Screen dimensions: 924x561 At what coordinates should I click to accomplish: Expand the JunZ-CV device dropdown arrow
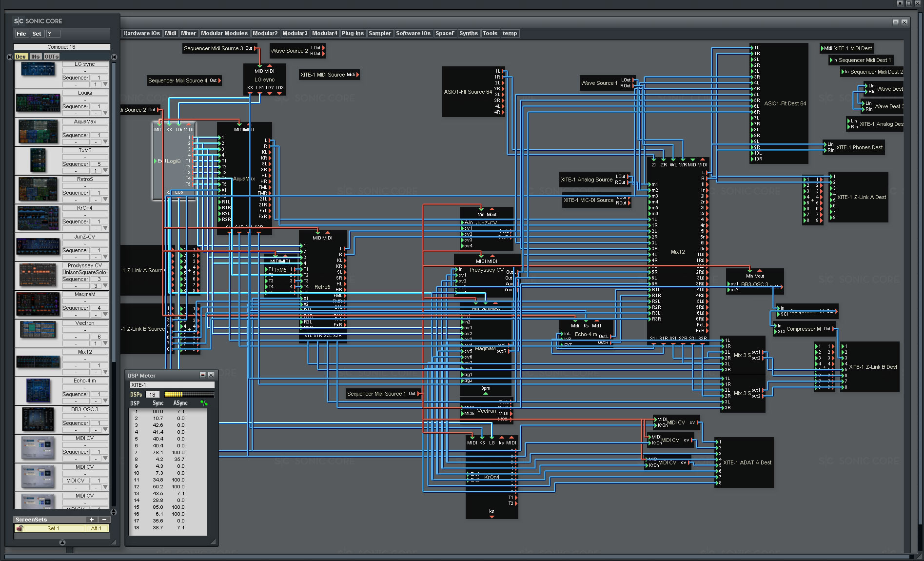pos(105,257)
